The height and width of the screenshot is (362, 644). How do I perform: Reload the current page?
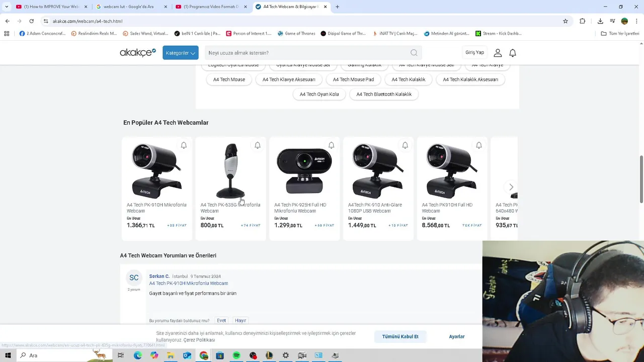(x=31, y=21)
